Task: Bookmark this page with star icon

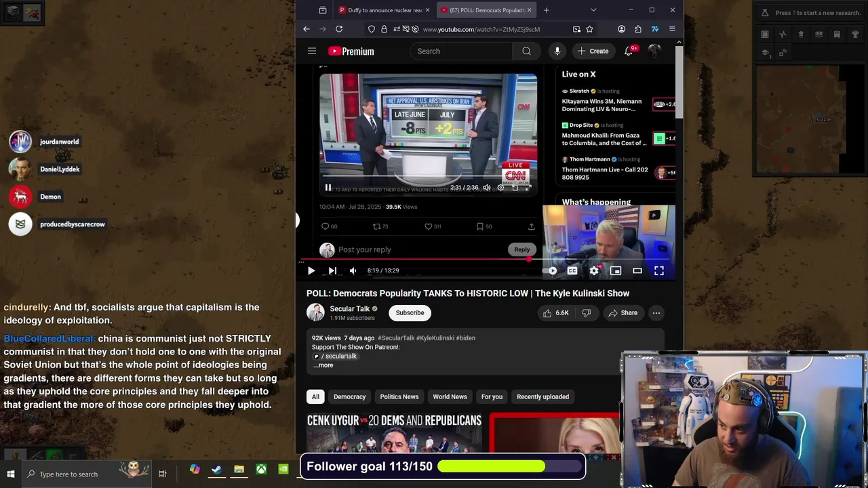Action: click(x=589, y=29)
